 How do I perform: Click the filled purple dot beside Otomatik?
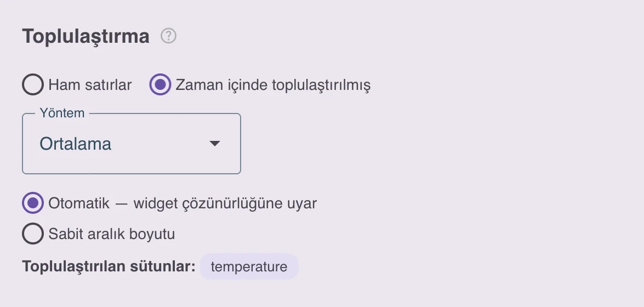[x=33, y=203]
